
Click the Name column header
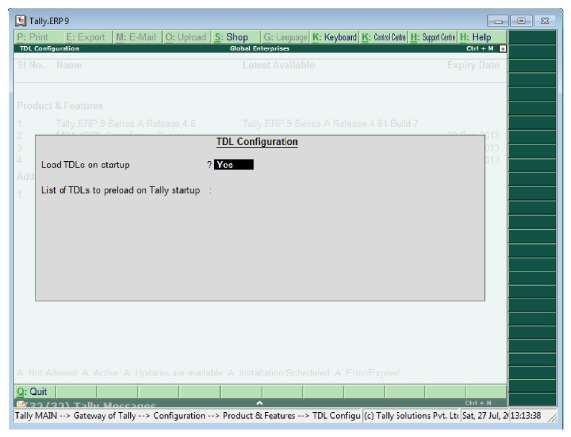click(x=69, y=65)
